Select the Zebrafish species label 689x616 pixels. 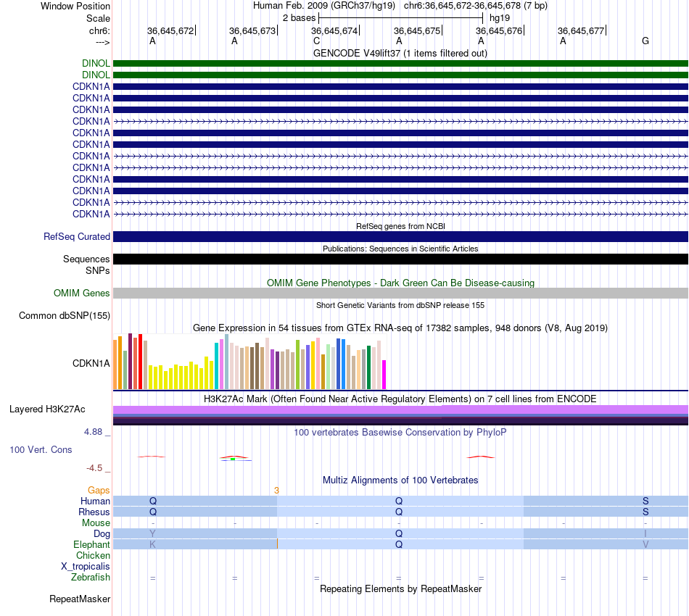pos(91,578)
